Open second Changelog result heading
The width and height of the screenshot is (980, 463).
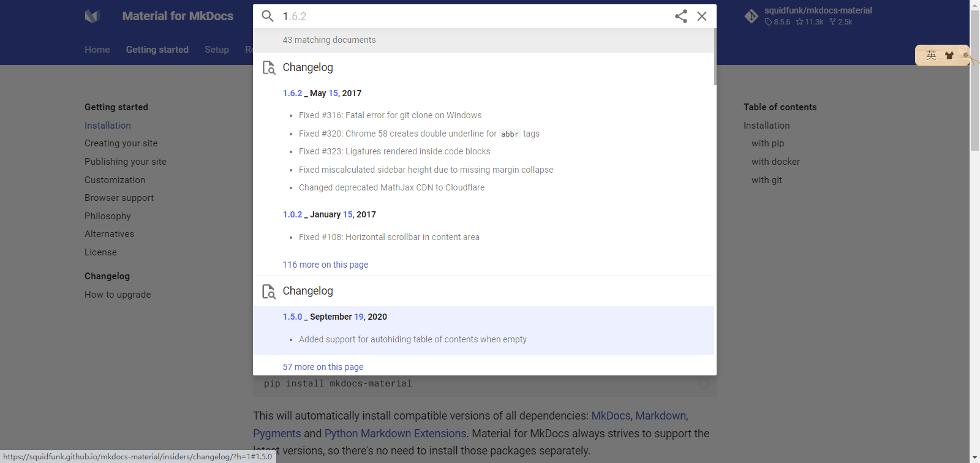[x=307, y=291]
